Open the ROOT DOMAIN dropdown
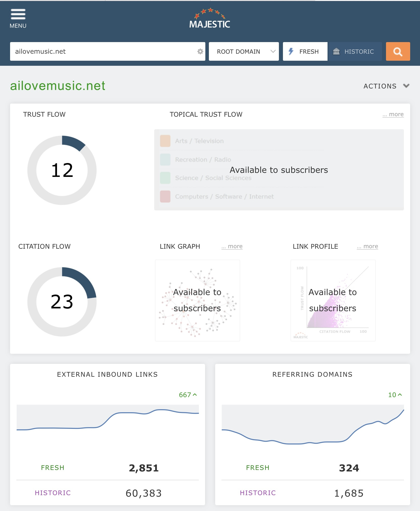Viewport: 420px width, 511px height. 244,51
